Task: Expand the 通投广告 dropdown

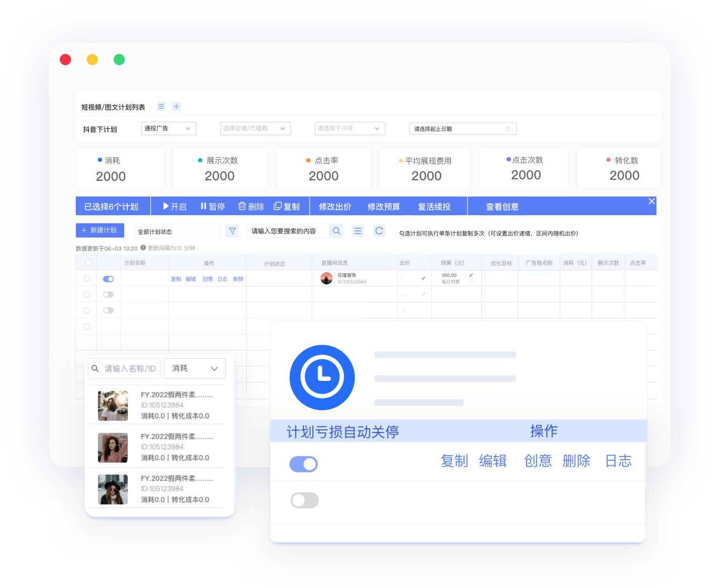Action: click(x=168, y=128)
